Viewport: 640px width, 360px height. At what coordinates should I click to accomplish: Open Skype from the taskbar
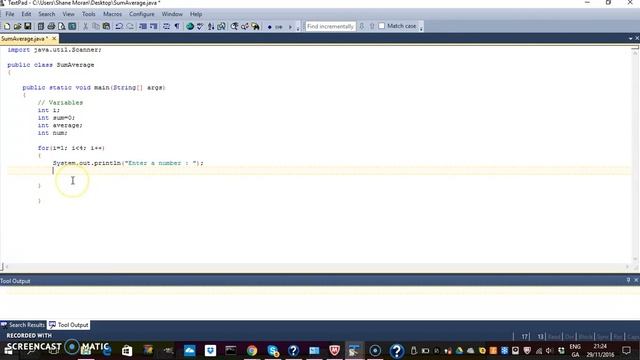click(x=273, y=350)
